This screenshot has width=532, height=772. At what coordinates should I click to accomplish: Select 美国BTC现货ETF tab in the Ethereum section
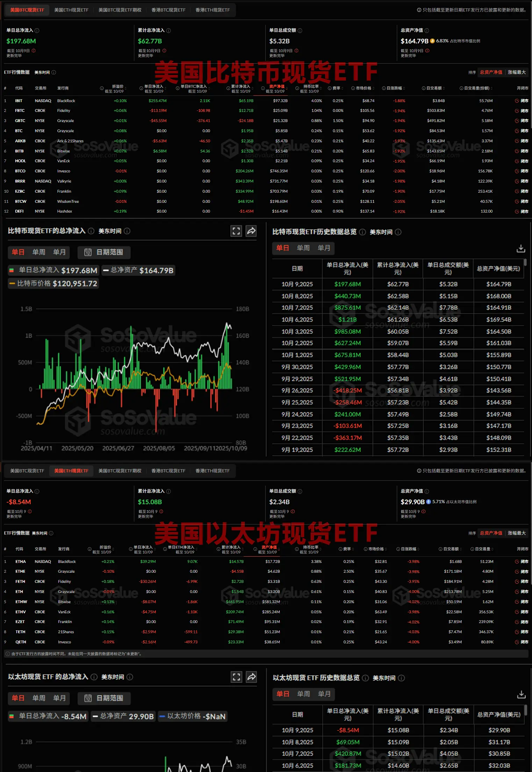coord(27,471)
